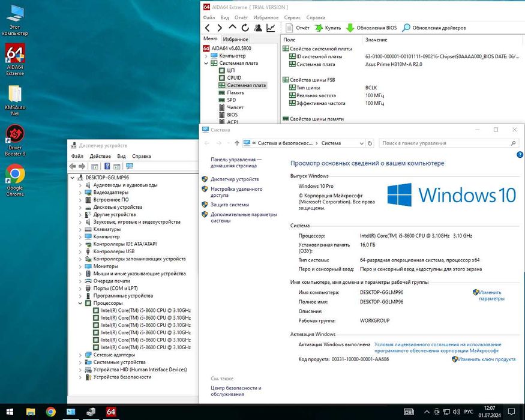The height and width of the screenshot is (420, 525).
Task: Click Device Manager forward arrow button
Action: click(82, 166)
